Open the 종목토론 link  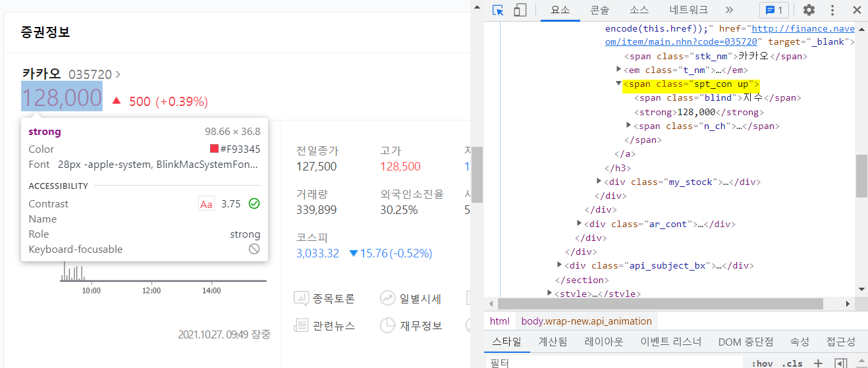325,299
